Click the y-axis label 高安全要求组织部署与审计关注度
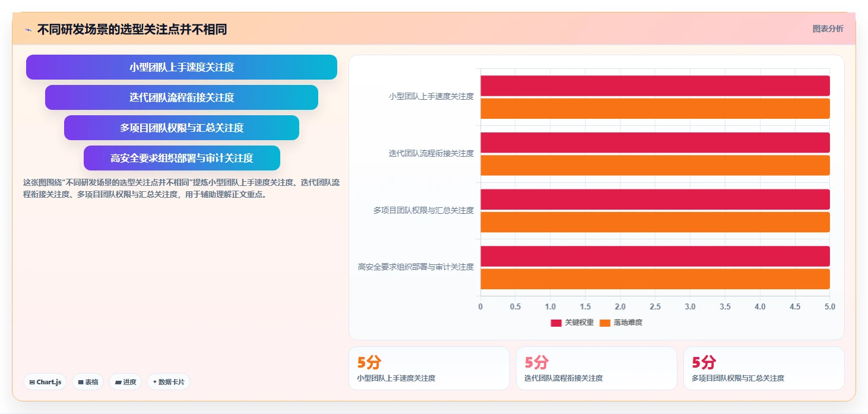The image size is (868, 414). (x=416, y=267)
